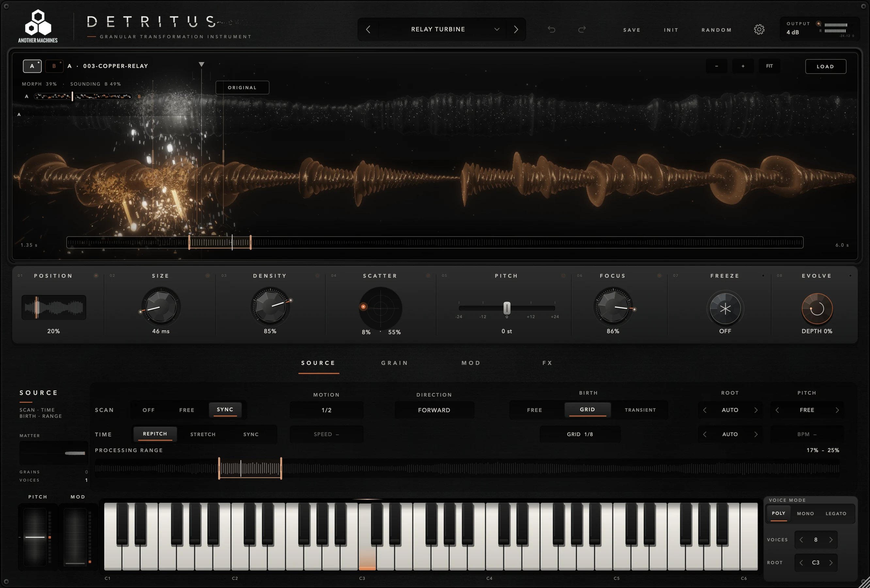The image size is (870, 588).
Task: Zoom out waveform with minus button
Action: [717, 66]
